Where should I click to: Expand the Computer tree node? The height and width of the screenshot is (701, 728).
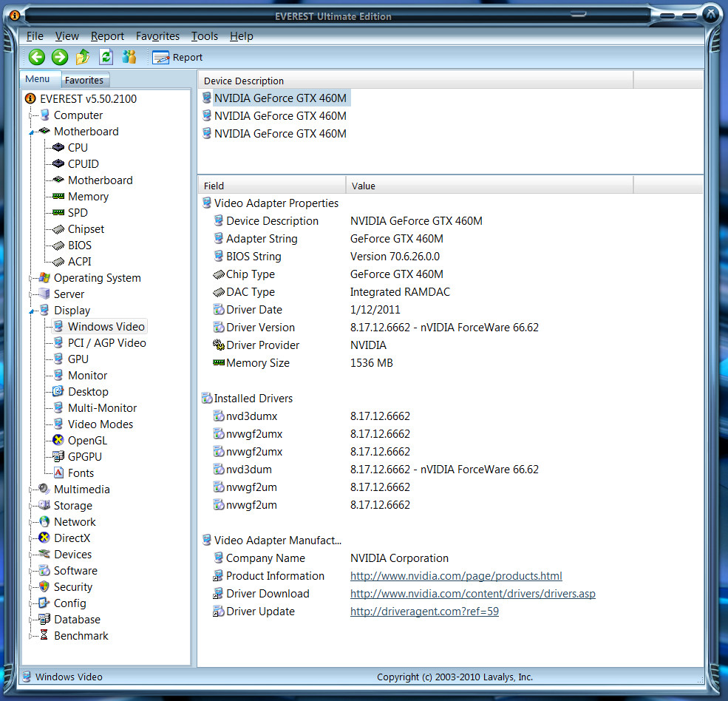point(32,115)
